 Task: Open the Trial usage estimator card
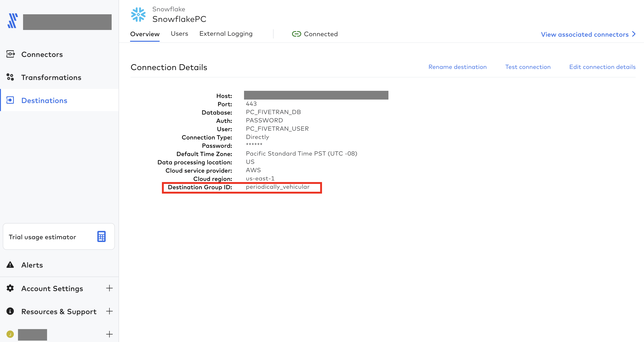tap(59, 236)
